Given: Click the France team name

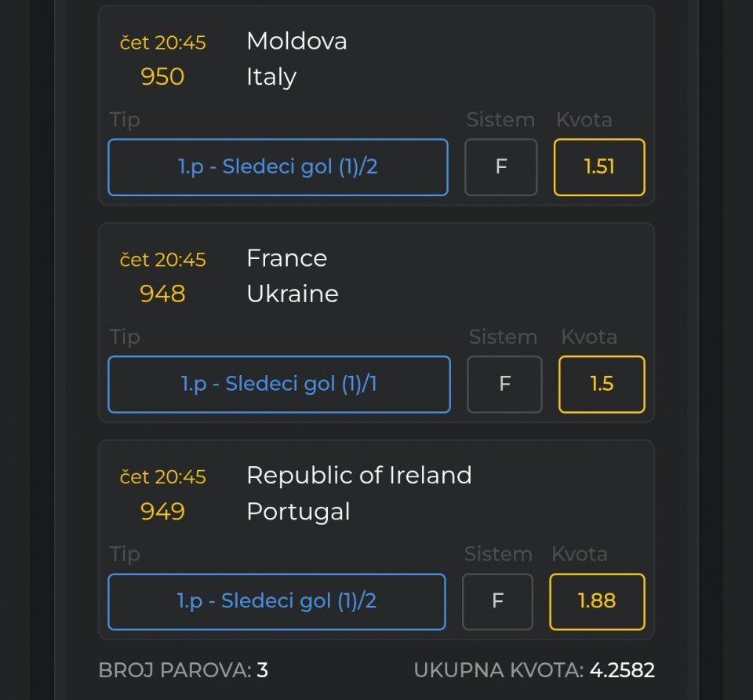Looking at the screenshot, I should 286,258.
